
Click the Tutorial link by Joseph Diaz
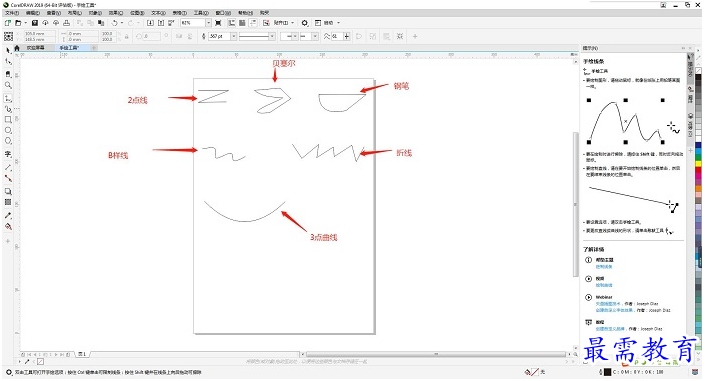click(610, 329)
